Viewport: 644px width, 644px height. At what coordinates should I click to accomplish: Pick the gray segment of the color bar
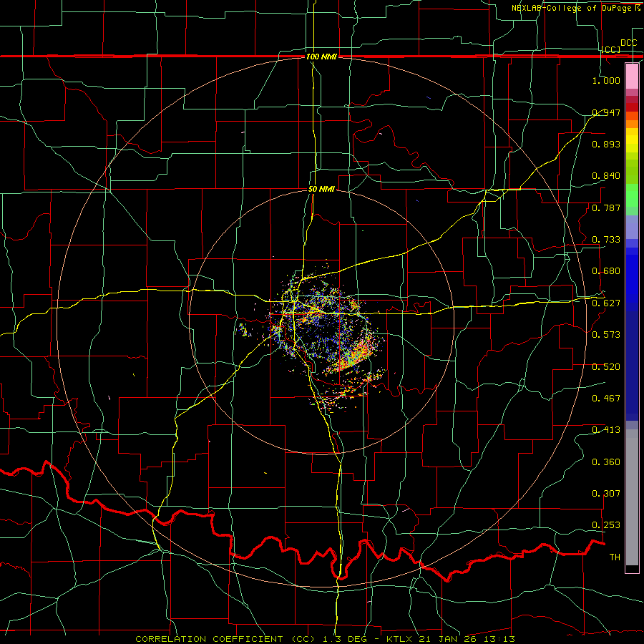[632, 497]
